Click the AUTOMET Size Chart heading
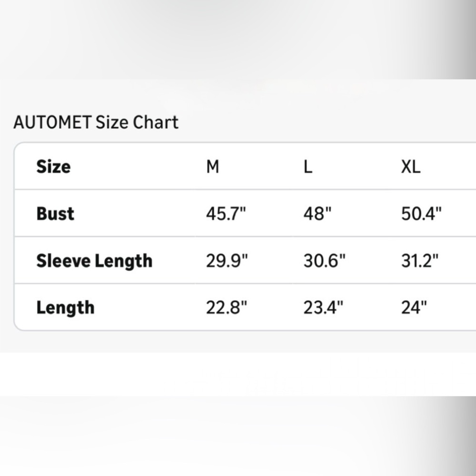Viewport: 476px width, 476px height. coord(96,122)
